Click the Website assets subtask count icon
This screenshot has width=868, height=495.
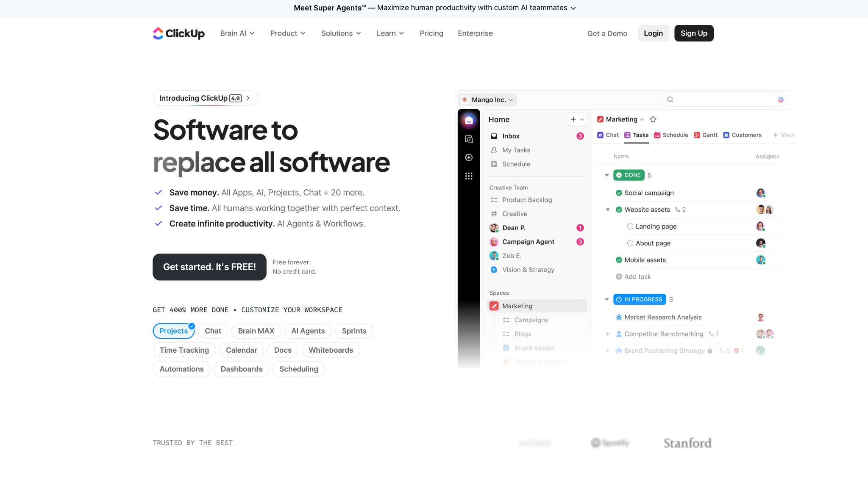coord(678,210)
